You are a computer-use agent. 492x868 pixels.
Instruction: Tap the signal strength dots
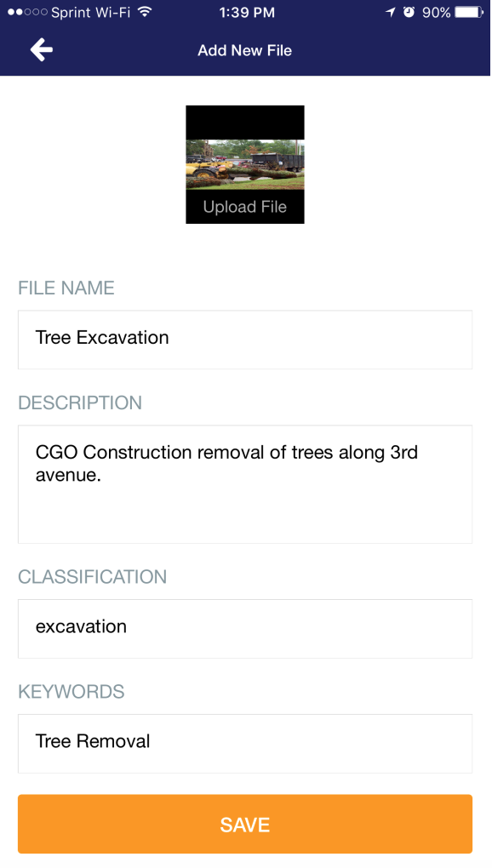[27, 12]
